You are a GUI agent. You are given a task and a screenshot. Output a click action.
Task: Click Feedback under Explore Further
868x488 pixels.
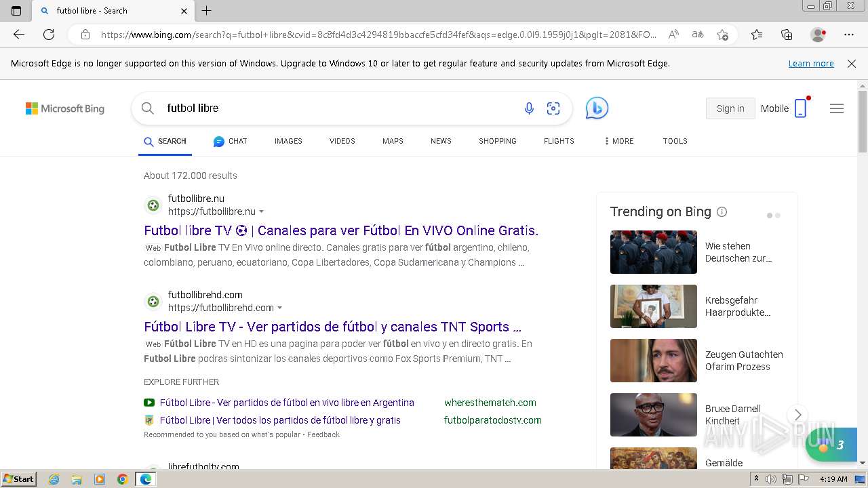point(323,434)
